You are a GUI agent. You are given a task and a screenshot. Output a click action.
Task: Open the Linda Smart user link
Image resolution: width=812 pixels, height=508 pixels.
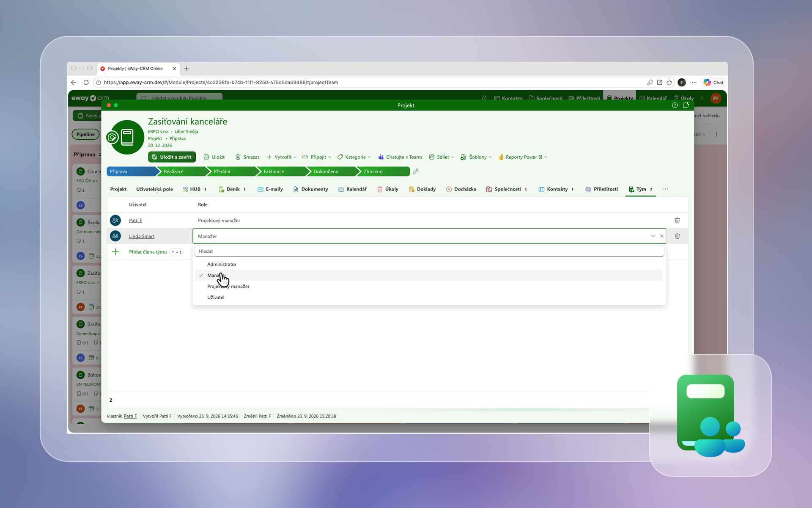click(x=142, y=236)
